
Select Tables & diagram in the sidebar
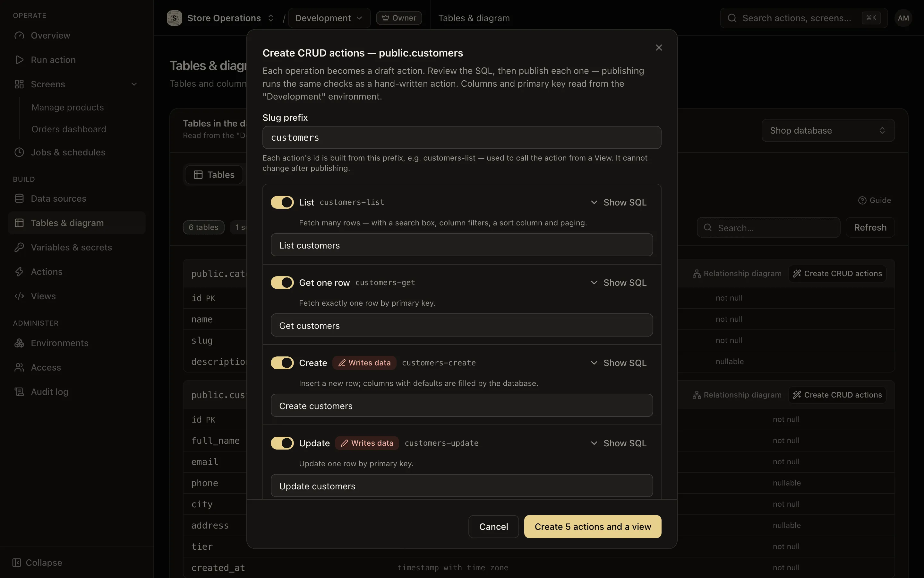76,223
